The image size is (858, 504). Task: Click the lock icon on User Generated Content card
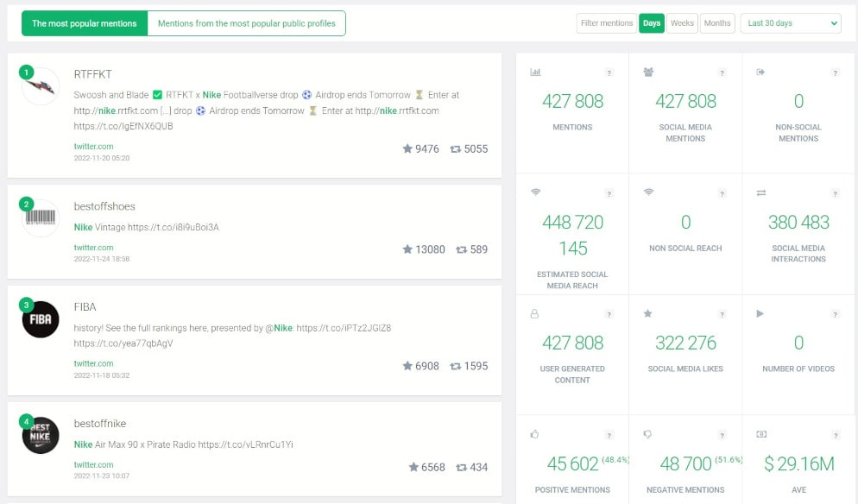[x=534, y=313]
